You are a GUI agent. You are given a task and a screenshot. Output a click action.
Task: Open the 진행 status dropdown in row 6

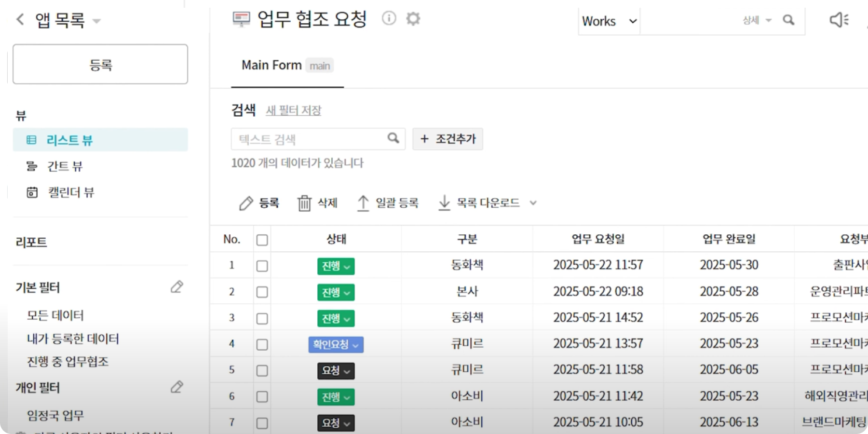point(336,397)
